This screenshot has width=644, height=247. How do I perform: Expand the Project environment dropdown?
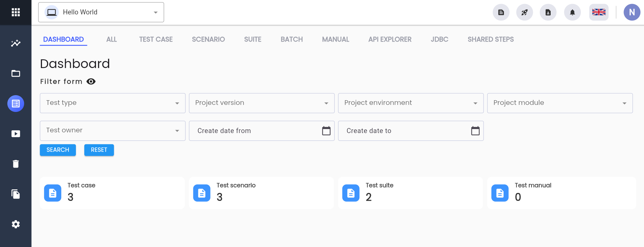click(x=411, y=103)
